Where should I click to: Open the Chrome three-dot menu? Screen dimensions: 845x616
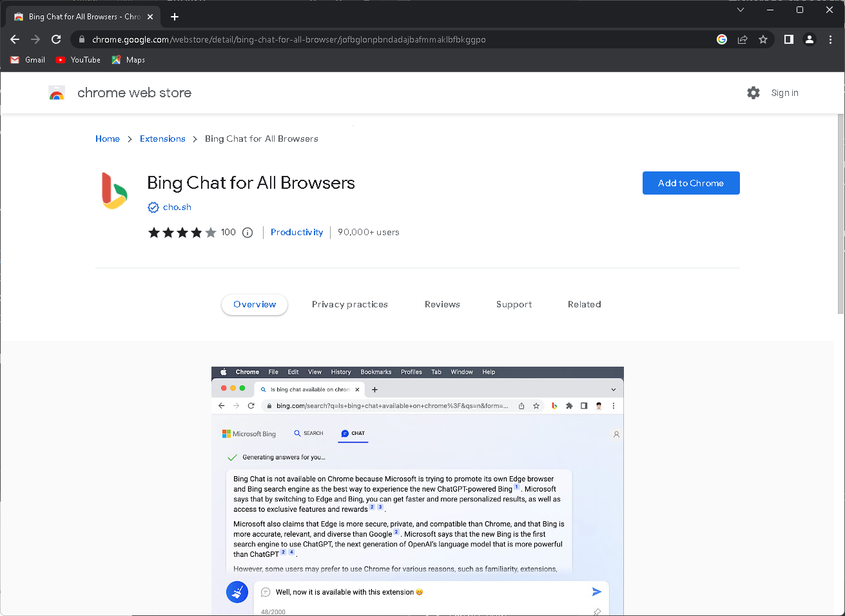click(x=830, y=39)
